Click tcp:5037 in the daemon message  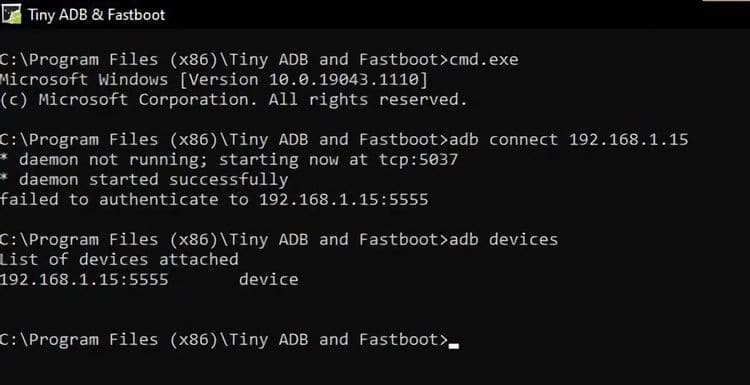pos(419,160)
